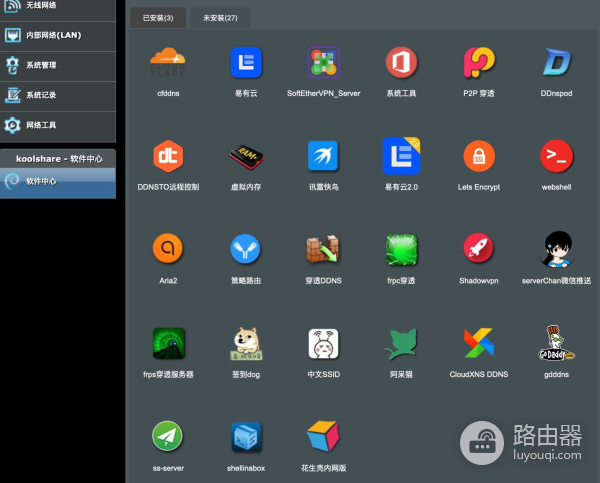Image resolution: width=600 pixels, height=483 pixels.
Task: Open the Lets Encrypt SSL icon
Action: tap(479, 155)
